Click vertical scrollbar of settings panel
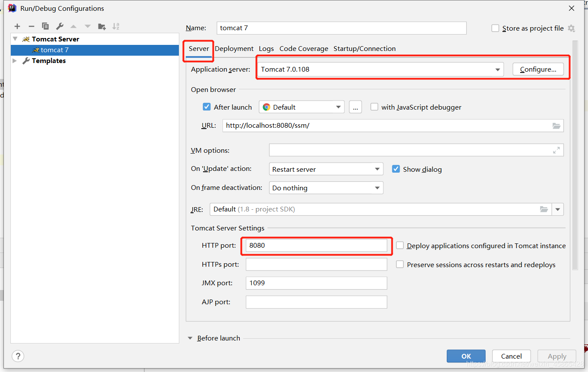Image resolution: width=588 pixels, height=372 pixels. pos(575,155)
